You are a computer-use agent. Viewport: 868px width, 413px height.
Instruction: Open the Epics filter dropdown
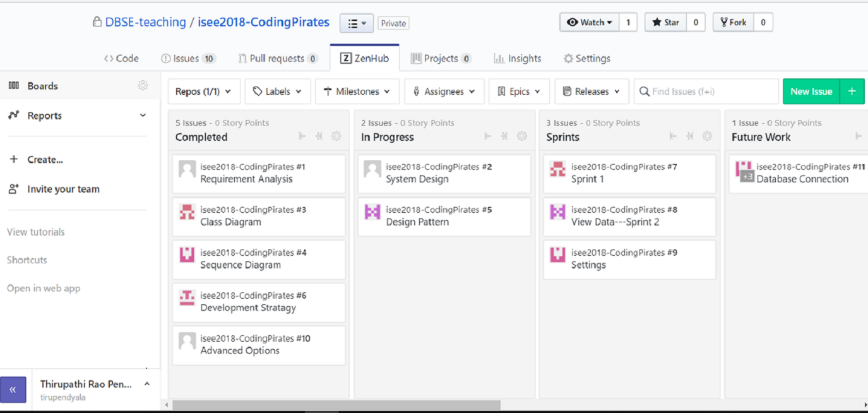[x=519, y=92]
